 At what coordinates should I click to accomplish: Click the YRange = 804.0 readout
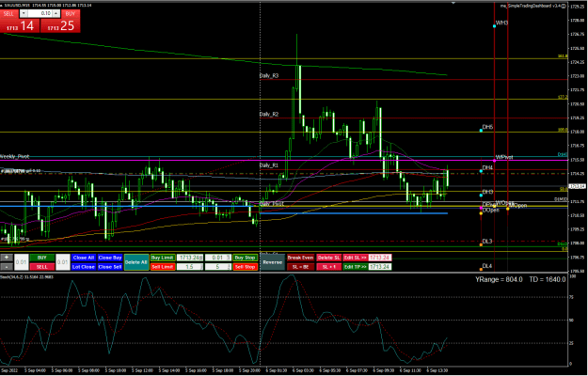point(499,280)
